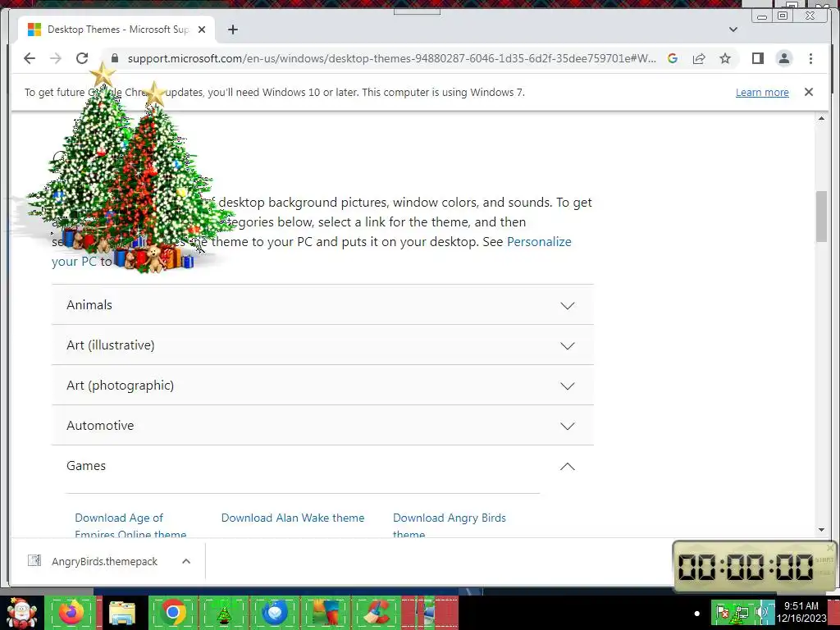Image resolution: width=840 pixels, height=630 pixels.
Task: Click the AngryBirds.themepack file icon
Action: click(x=34, y=561)
